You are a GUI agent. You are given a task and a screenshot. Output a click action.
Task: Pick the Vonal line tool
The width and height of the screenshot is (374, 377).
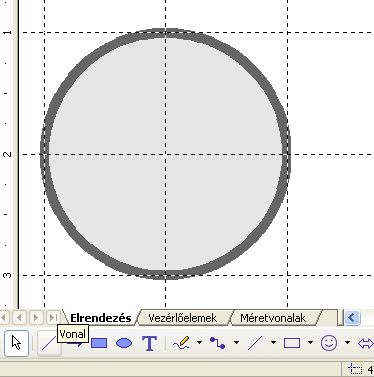coord(49,343)
